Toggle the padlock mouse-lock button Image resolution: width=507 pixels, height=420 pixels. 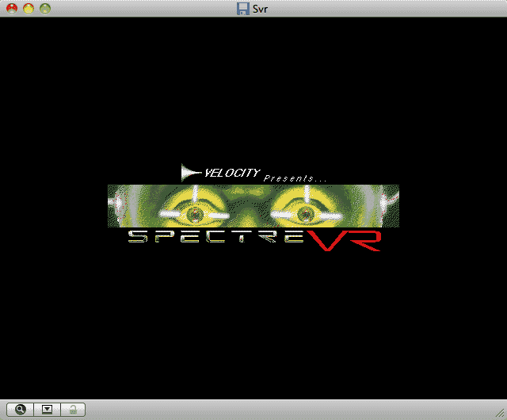pos(73,410)
